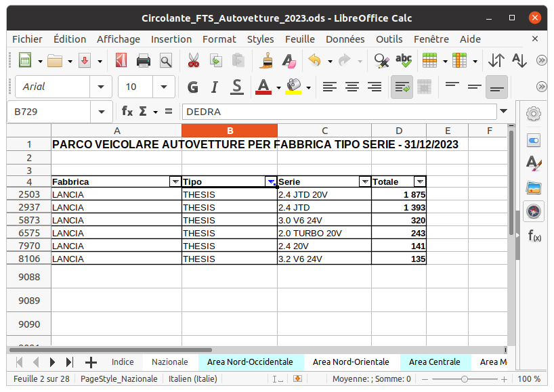Open the sidebar Gallery panel icon
The width and height of the screenshot is (554, 392).
534,188
